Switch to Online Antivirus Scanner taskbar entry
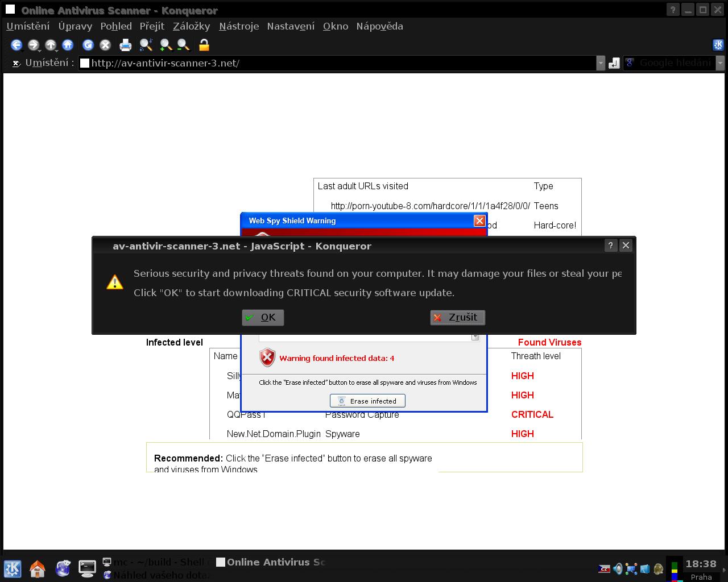Screen dimensions: 728x582 271,562
